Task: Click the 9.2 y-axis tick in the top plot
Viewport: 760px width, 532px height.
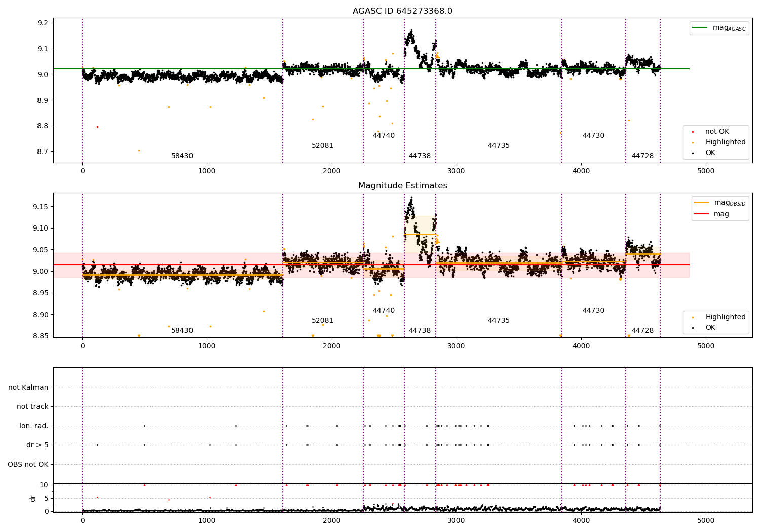Action: click(x=43, y=23)
